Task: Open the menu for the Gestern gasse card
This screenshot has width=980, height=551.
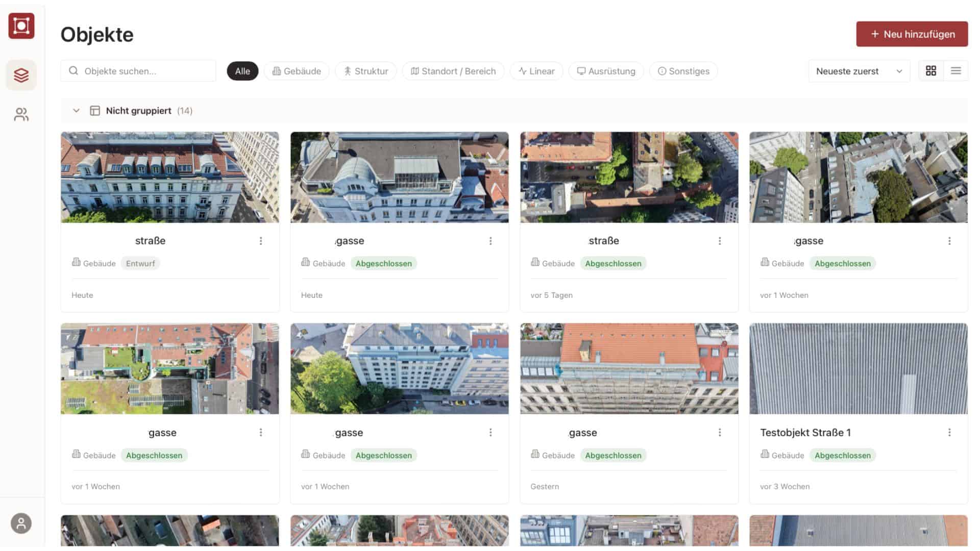Action: 720,433
